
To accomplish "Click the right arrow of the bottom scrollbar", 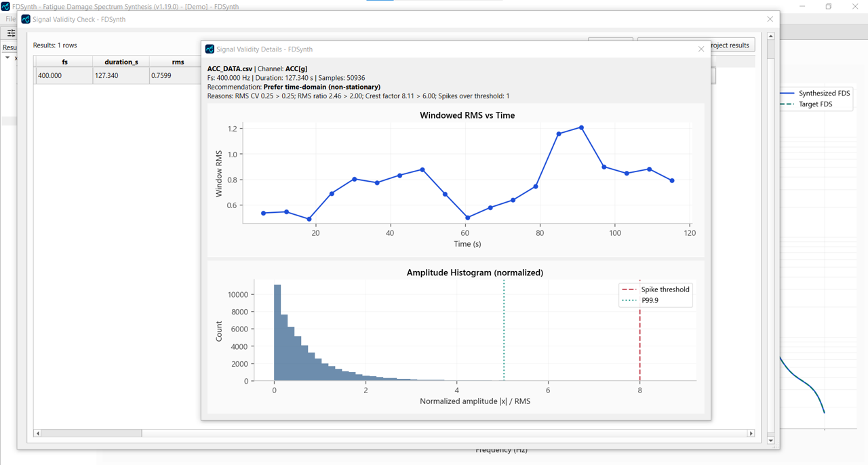I will point(752,432).
